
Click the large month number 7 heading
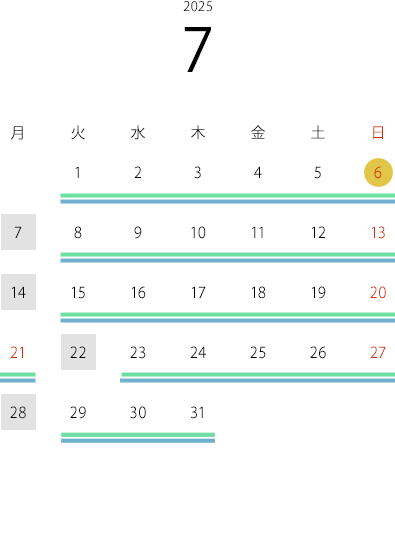pyautogui.click(x=198, y=49)
